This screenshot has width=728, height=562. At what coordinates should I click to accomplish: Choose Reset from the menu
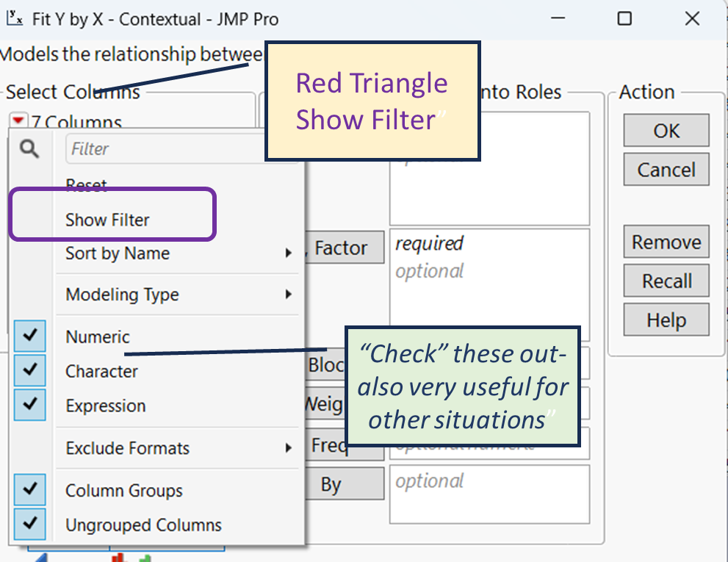[87, 185]
